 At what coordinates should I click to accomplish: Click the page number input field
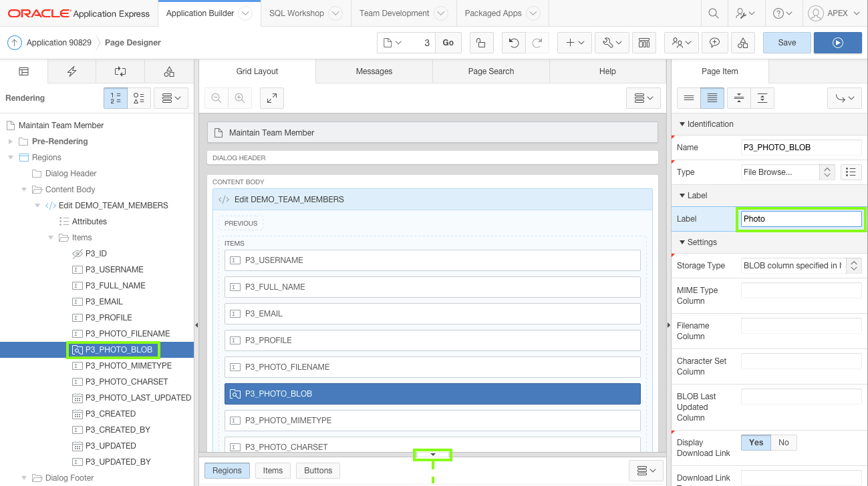click(421, 43)
